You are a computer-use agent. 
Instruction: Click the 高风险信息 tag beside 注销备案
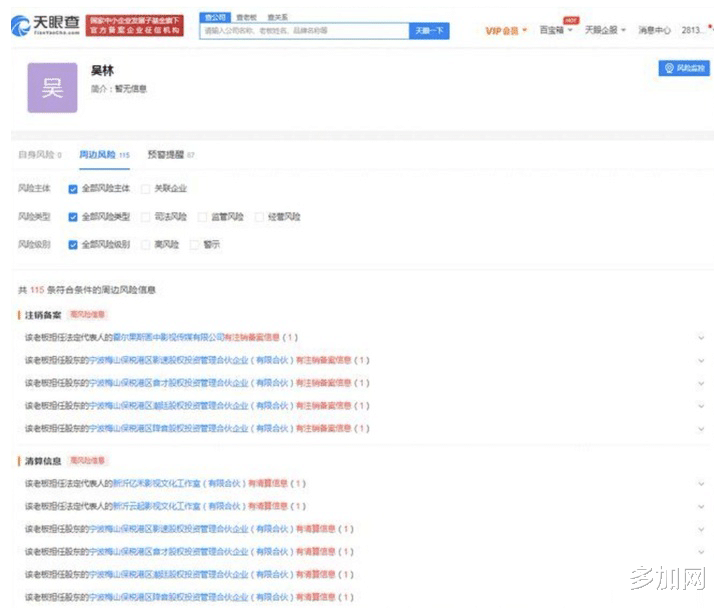click(87, 315)
